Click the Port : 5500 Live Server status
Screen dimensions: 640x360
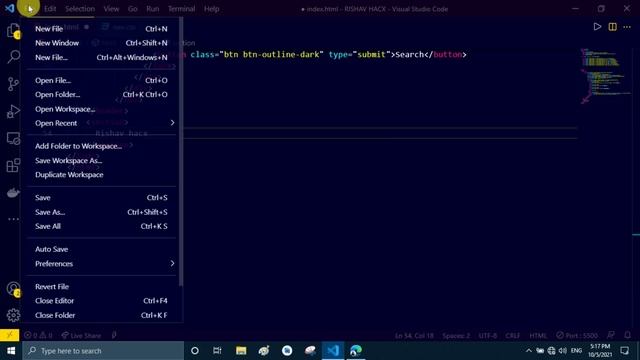pyautogui.click(x=577, y=336)
